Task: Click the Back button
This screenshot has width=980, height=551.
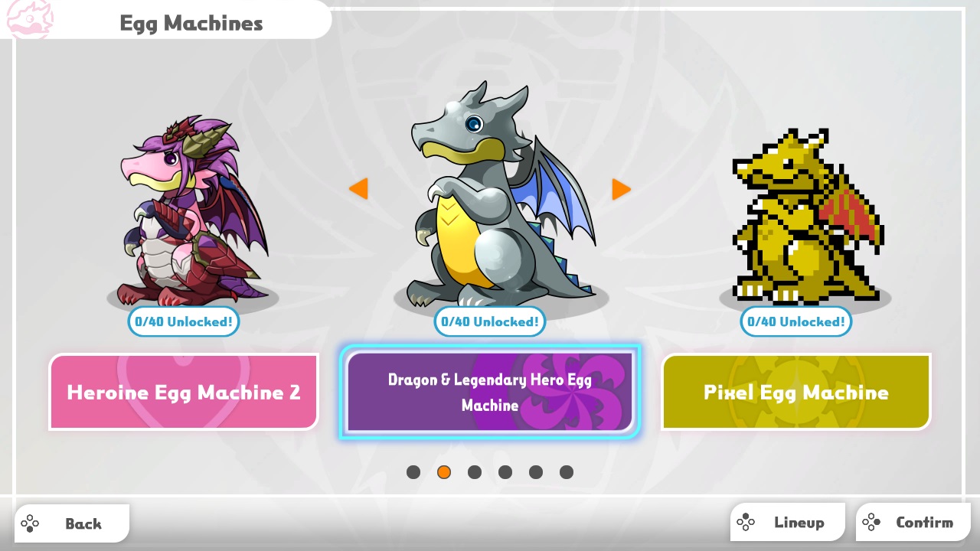Action: [72, 523]
